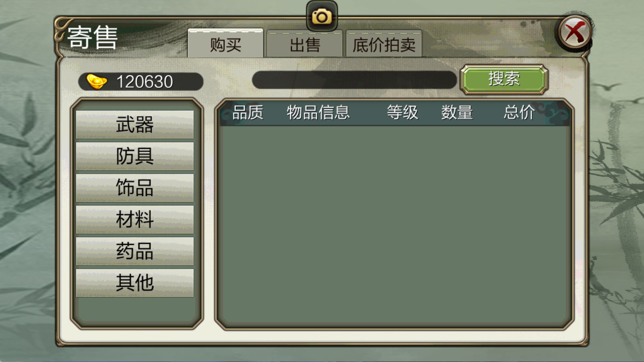
Task: Select the 其他 category
Action: click(135, 283)
